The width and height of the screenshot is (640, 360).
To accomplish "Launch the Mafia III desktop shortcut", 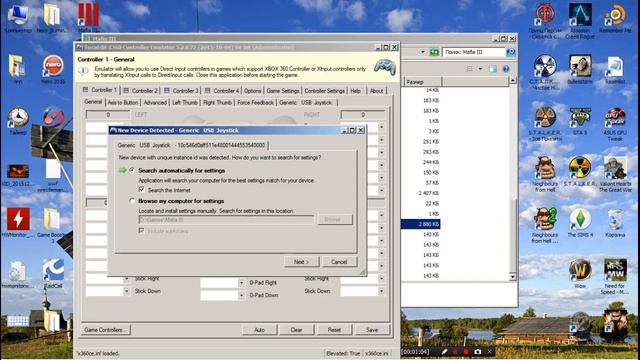I will (88, 18).
